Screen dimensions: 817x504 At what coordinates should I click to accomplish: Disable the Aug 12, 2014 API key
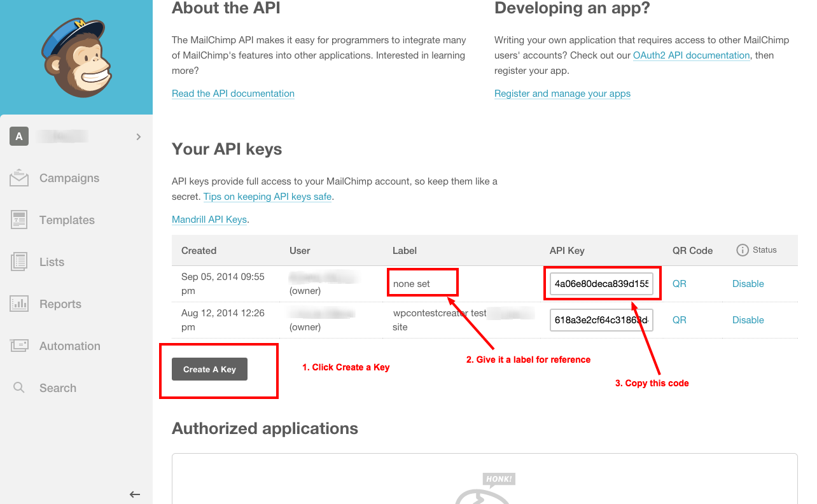[748, 320]
